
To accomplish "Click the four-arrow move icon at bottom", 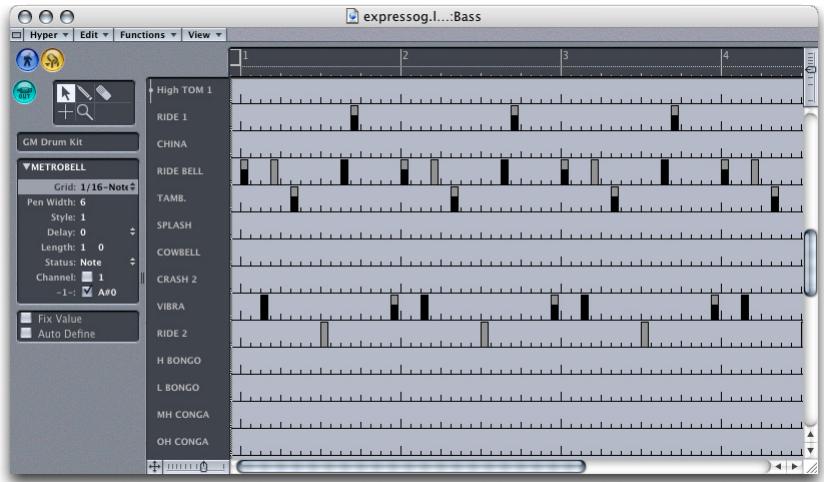I will point(154,467).
